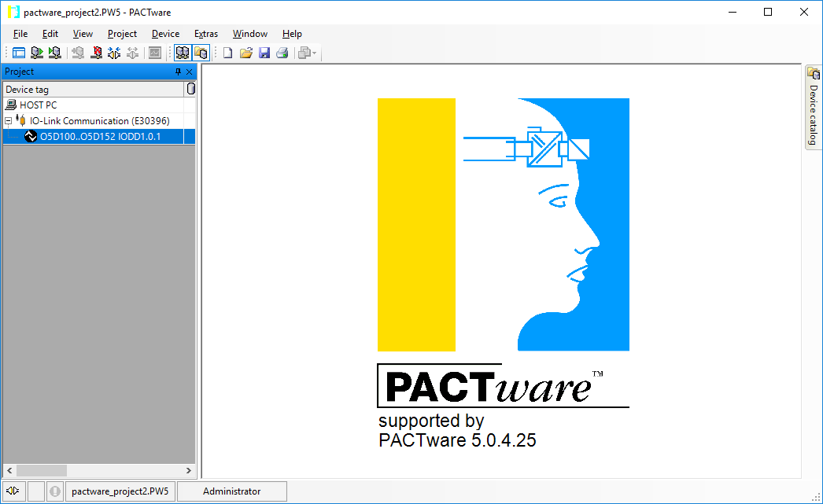Save the project with the floppy icon
This screenshot has height=504, width=823.
point(264,53)
